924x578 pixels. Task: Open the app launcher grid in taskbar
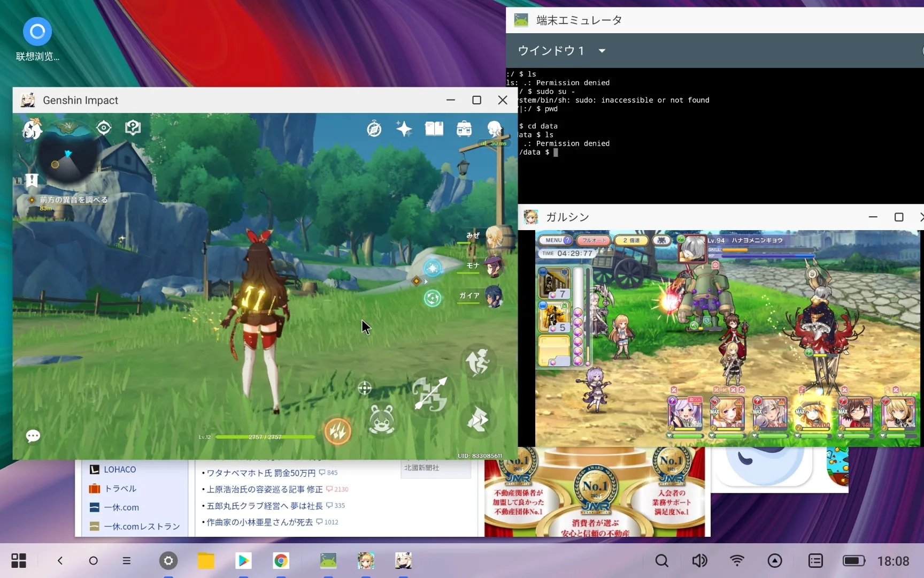[19, 561]
